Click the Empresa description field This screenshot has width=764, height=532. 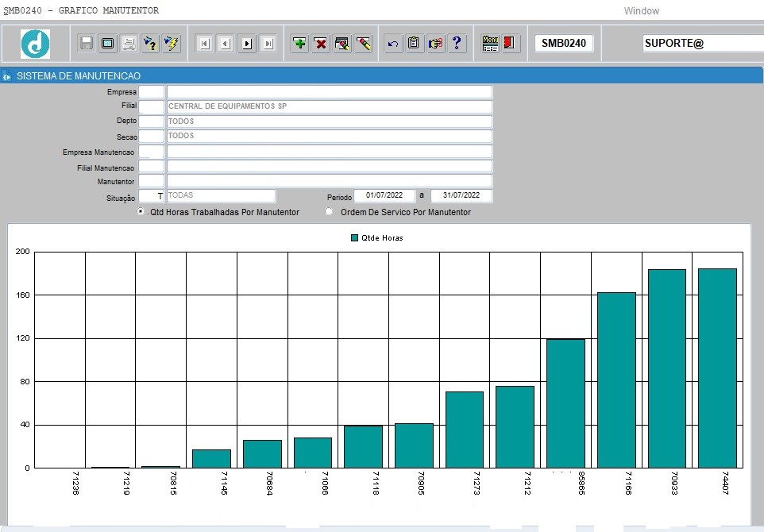330,91
